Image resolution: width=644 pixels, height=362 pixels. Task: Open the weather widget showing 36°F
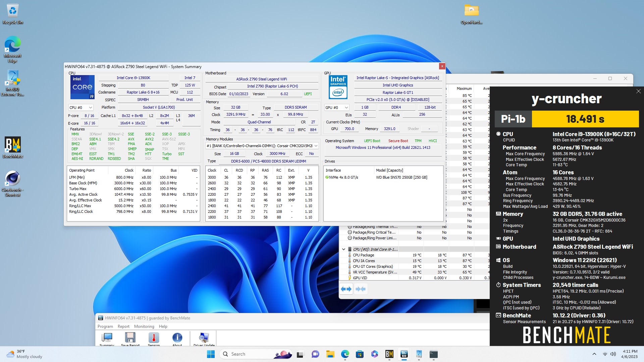[25, 354]
